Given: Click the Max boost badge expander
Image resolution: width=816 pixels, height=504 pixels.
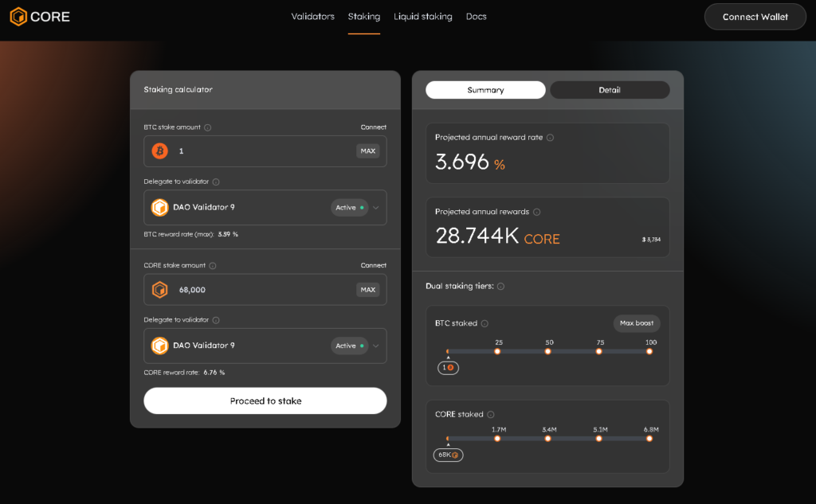Looking at the screenshot, I should pos(636,323).
